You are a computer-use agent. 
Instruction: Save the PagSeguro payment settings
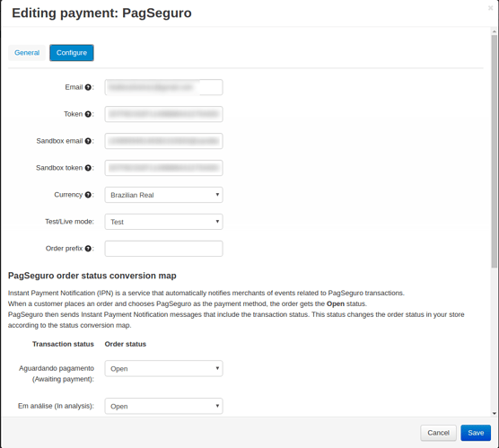point(476,433)
